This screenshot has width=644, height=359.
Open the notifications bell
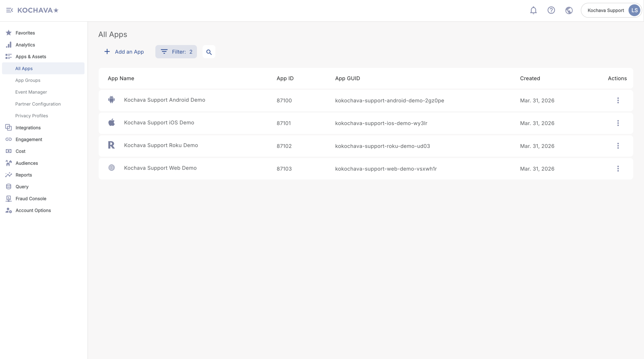point(533,10)
